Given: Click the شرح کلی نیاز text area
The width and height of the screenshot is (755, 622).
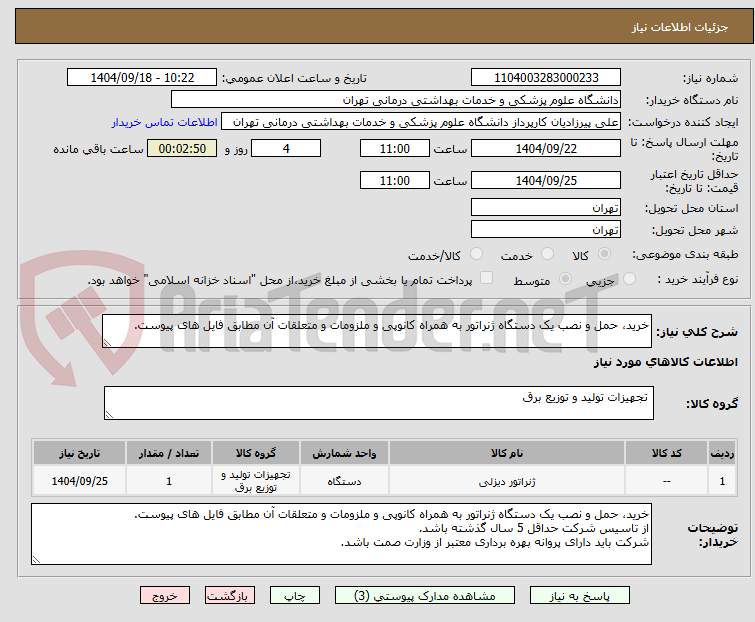Looking at the screenshot, I should (377, 331).
